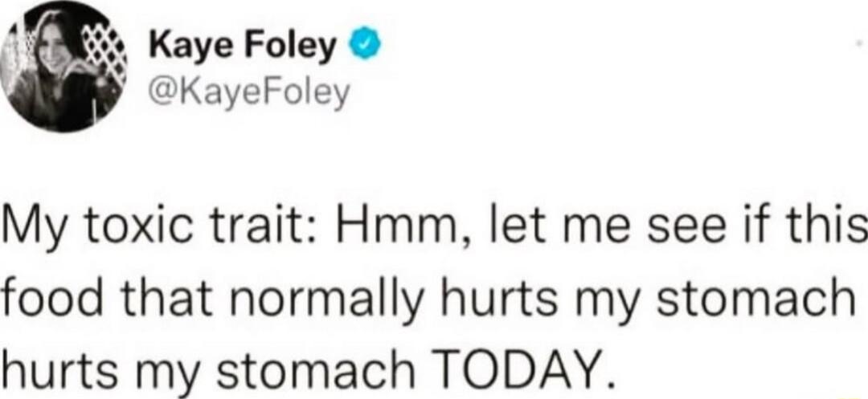Open the @KayeFoley handle link
The height and width of the screenshot is (399, 868).
click(250, 94)
